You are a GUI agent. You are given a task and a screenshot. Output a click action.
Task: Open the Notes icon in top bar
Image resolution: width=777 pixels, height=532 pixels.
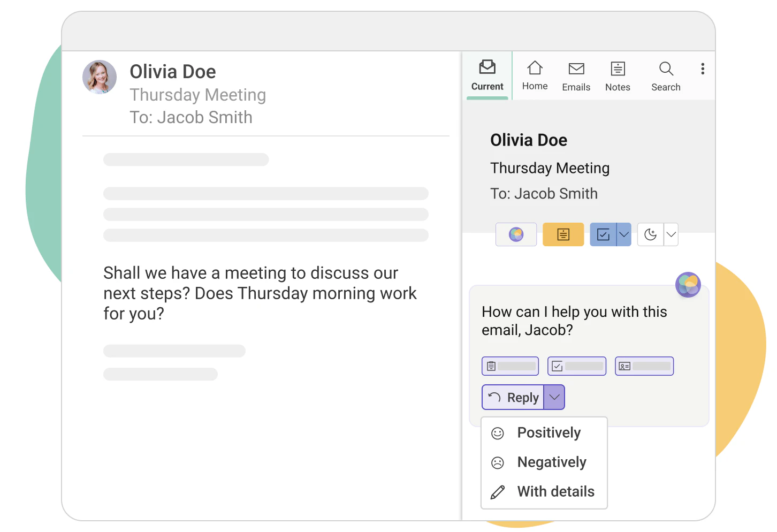618,75
